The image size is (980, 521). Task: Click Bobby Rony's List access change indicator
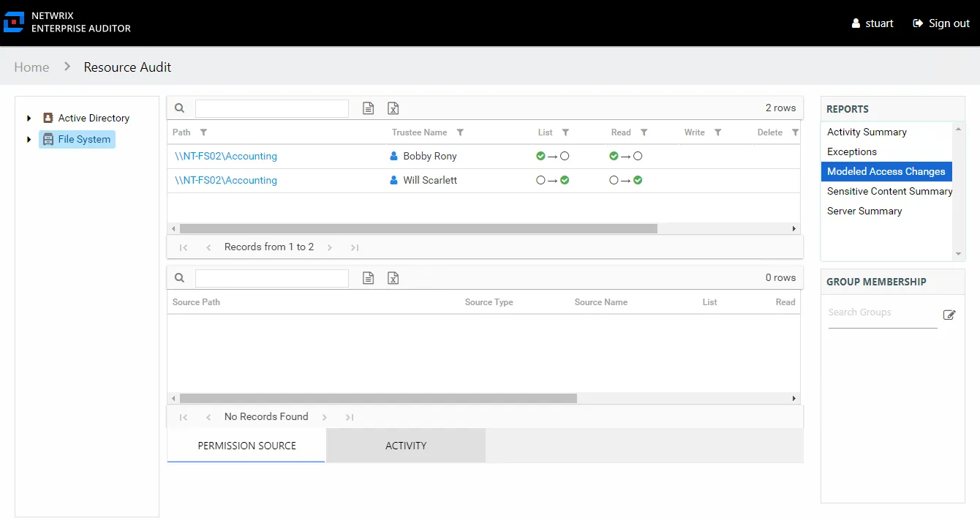click(x=552, y=156)
